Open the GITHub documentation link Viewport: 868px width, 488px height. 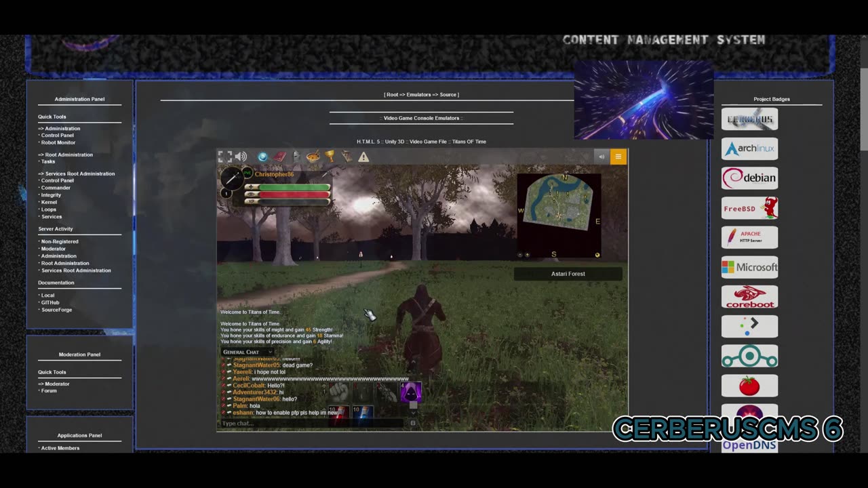coord(50,302)
